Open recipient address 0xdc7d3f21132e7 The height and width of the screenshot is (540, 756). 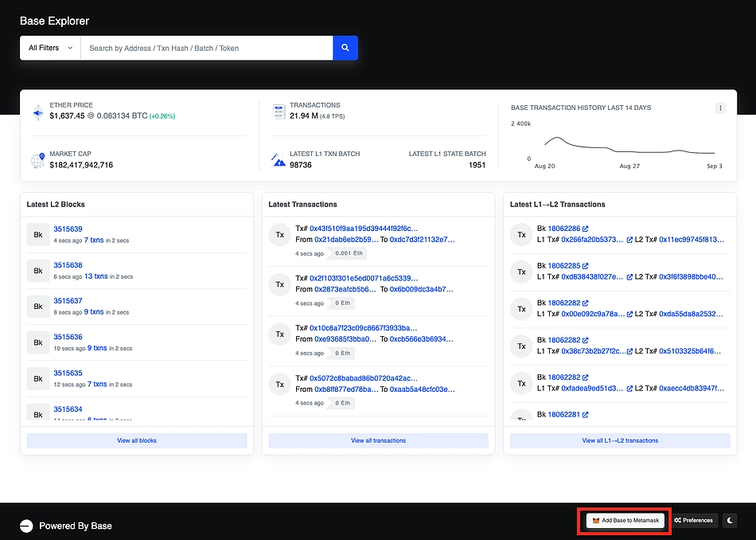[x=423, y=240]
